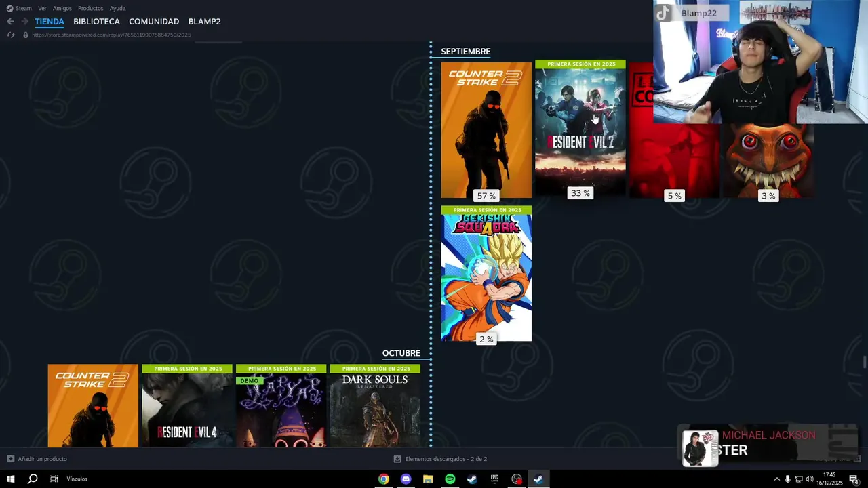Click the 5 % playtime label

click(x=674, y=196)
